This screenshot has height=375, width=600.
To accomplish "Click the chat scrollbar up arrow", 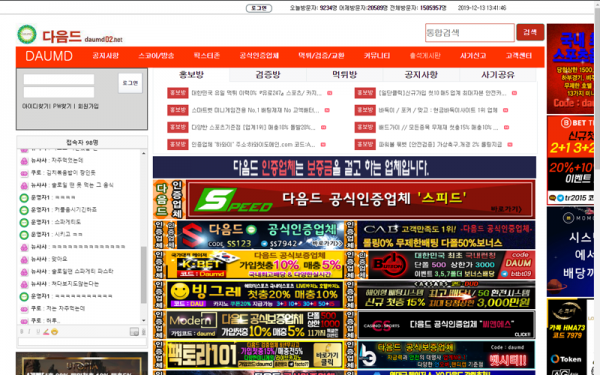I will point(143,153).
